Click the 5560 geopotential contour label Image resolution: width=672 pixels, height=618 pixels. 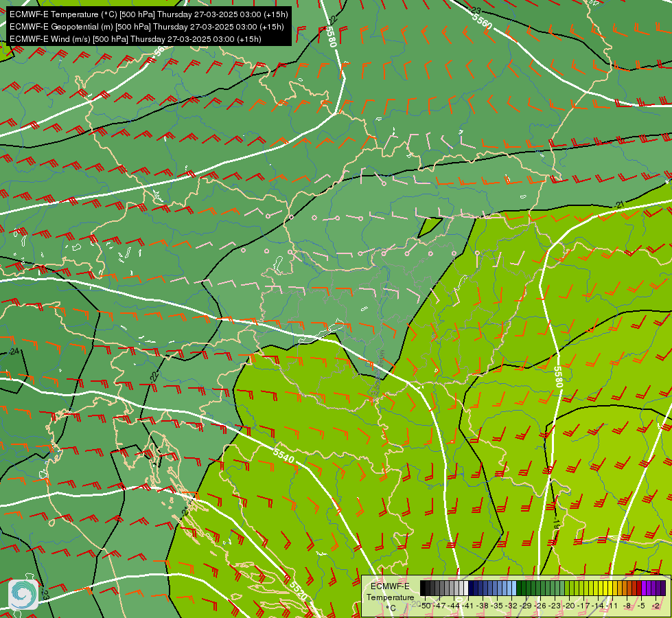pyautogui.click(x=482, y=20)
